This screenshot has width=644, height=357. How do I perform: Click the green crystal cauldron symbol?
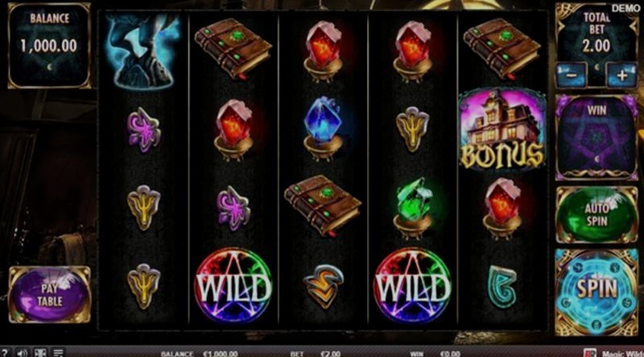click(x=412, y=208)
